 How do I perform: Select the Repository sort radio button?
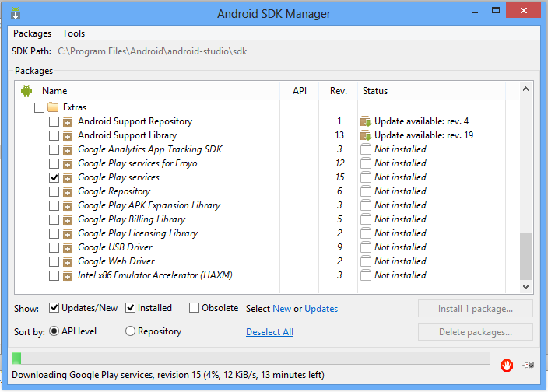(130, 331)
